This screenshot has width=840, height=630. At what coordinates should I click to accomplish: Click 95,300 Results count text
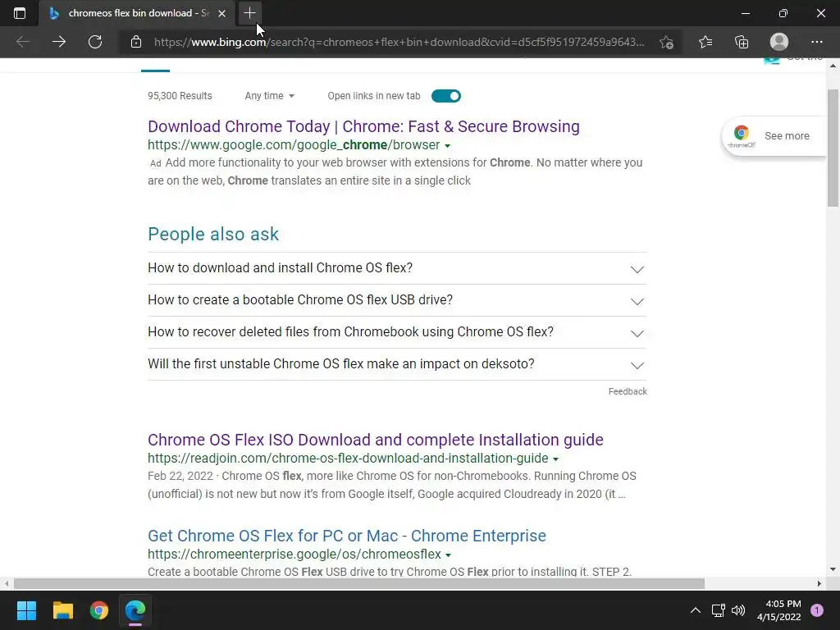coord(180,96)
